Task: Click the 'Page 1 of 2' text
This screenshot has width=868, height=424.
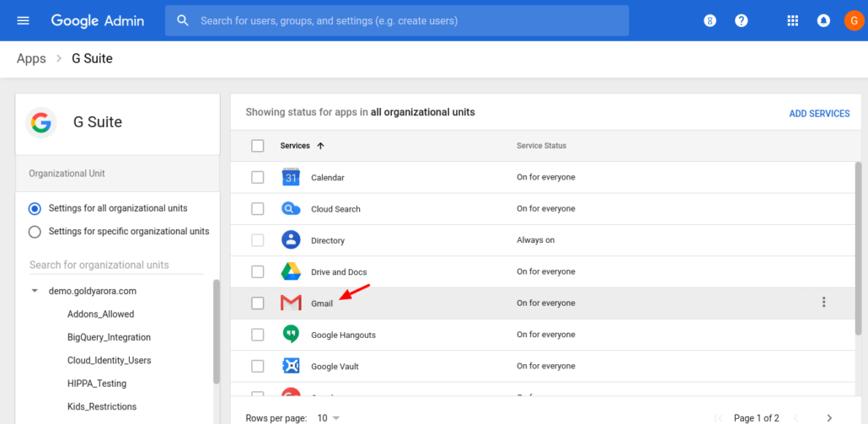Action: (x=756, y=418)
